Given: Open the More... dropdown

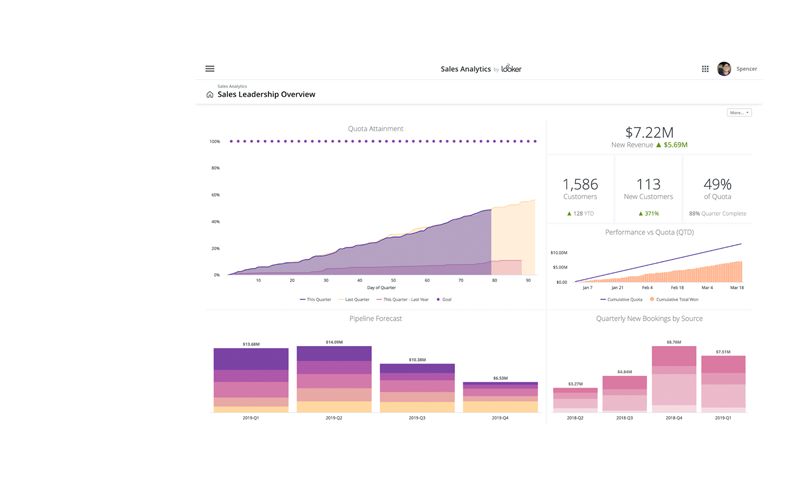Looking at the screenshot, I should [x=739, y=113].
